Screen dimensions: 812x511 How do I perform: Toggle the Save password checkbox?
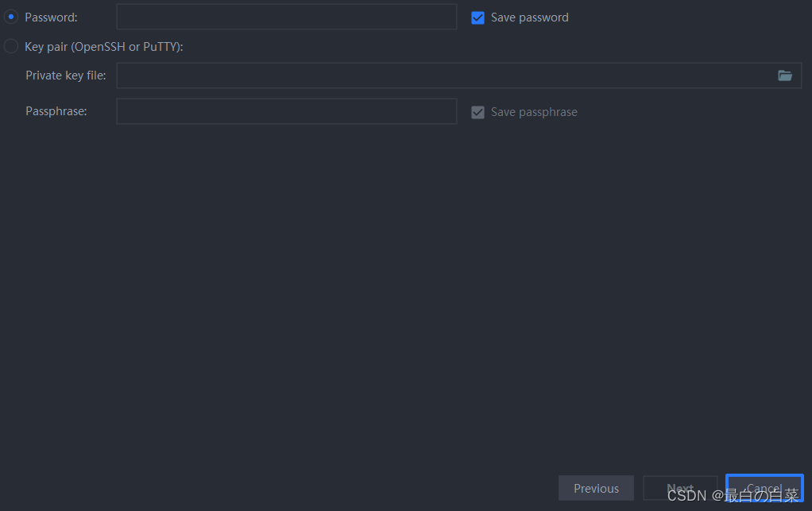coord(478,17)
